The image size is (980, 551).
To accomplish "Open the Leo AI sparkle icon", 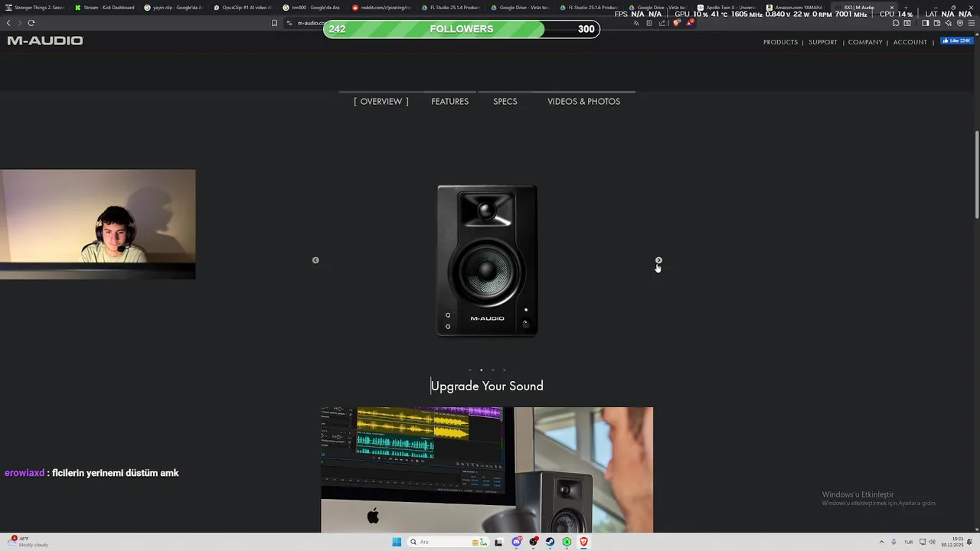I will (x=948, y=23).
